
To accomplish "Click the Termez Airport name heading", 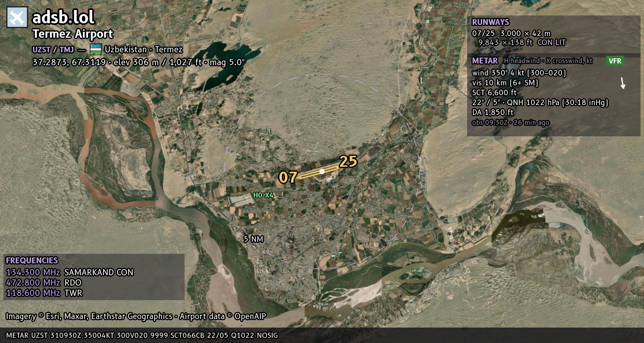I will (73, 34).
